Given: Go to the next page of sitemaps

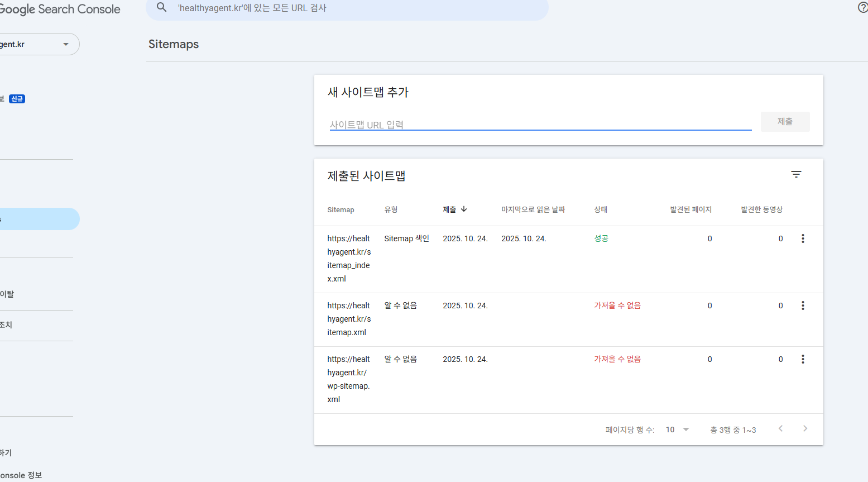Looking at the screenshot, I should 805,429.
